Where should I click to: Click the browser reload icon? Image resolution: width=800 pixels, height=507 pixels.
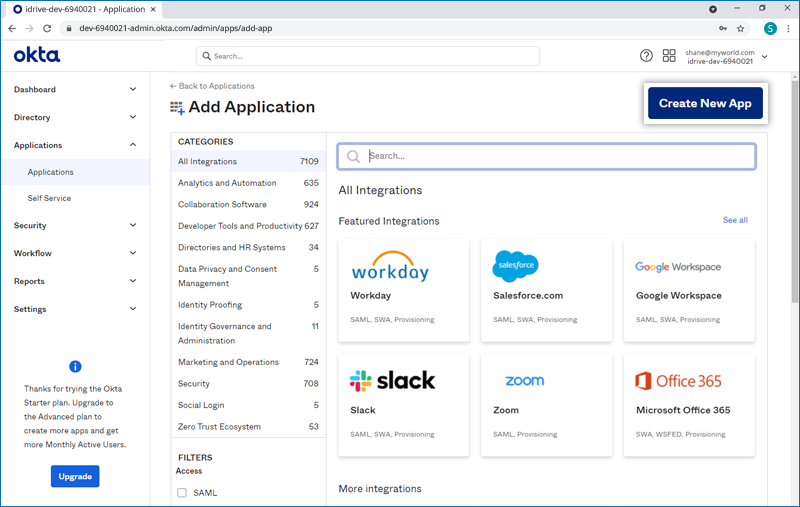(x=47, y=28)
